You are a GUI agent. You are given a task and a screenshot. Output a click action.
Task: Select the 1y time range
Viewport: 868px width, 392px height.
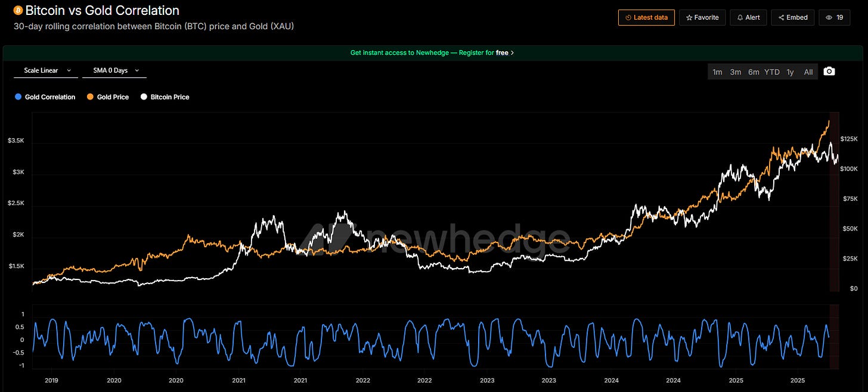[790, 72]
